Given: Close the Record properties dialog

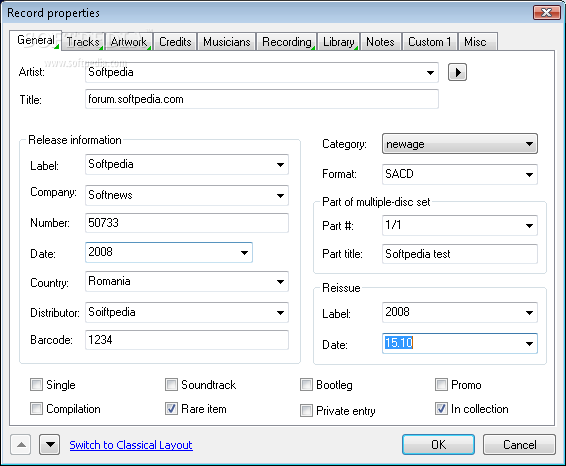Looking at the screenshot, I should pos(547,13).
